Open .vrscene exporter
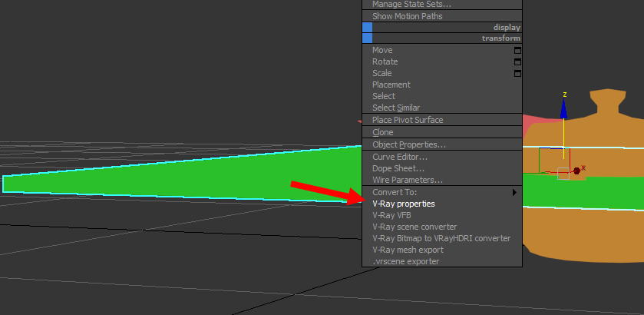This screenshot has width=644, height=315. click(x=442, y=261)
